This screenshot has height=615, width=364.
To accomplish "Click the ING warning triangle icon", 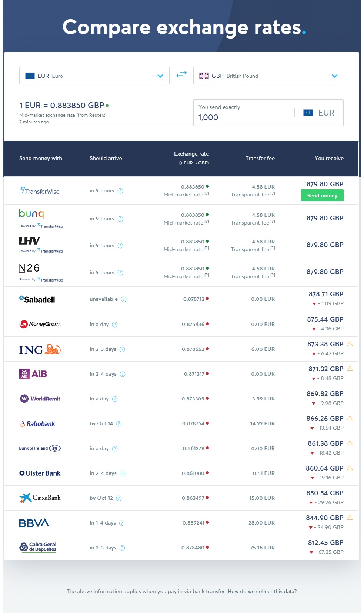I will point(350,344).
